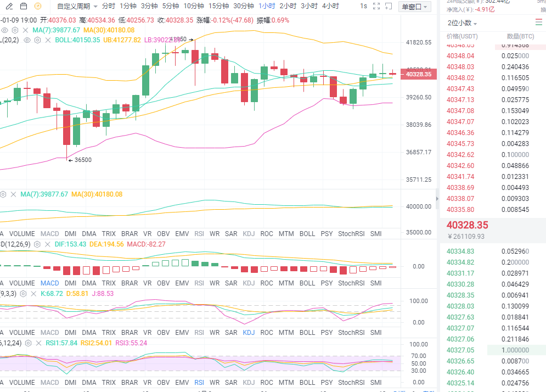Open settings for the MACD(12,26,9) indicator

click(37, 244)
